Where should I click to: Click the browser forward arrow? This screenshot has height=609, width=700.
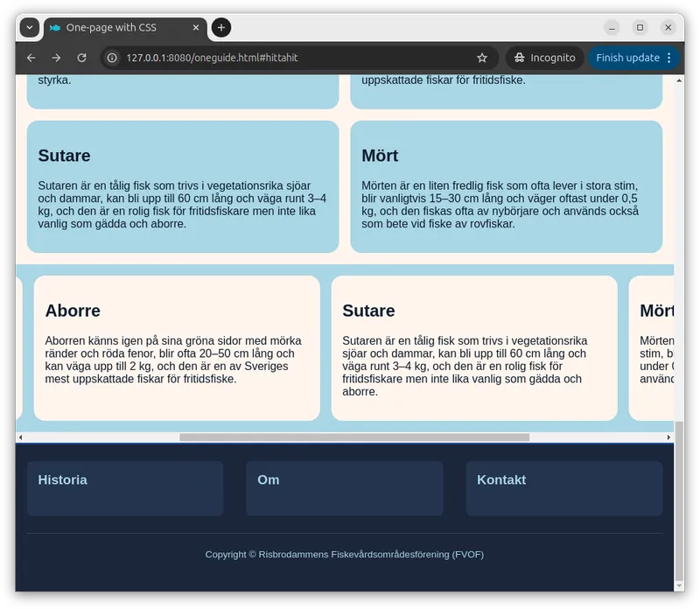56,58
